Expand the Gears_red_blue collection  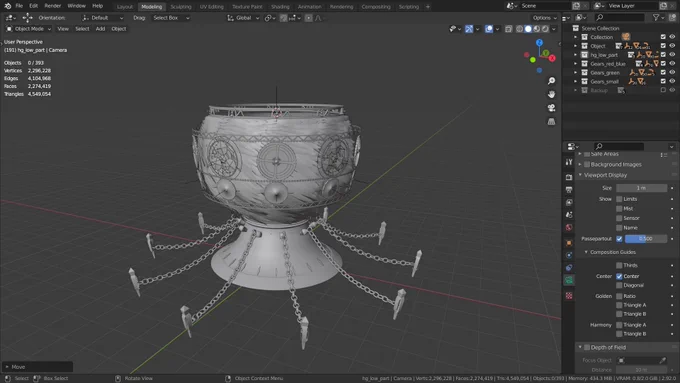(575, 64)
